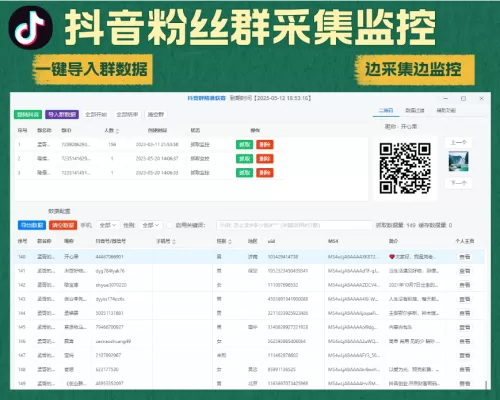500x400 pixels.
Task: Click the dyg784tyak76 account cell
Action: tap(110, 271)
